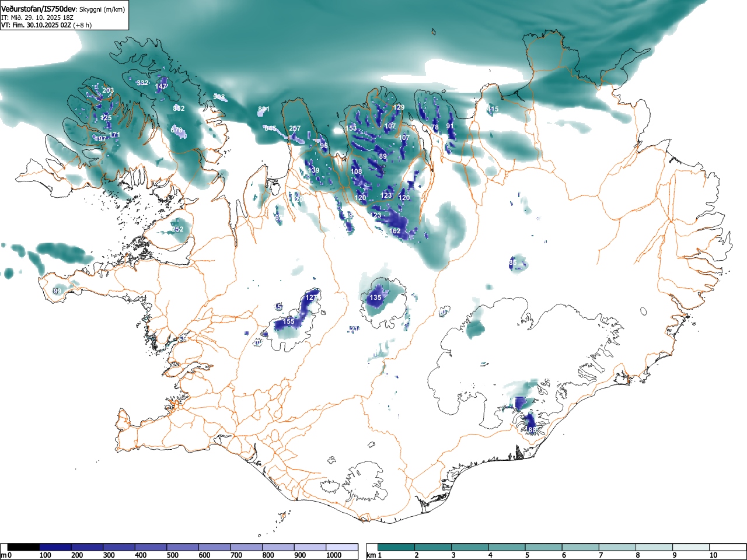Click the 332 visibility value on the map
This screenshot has width=747, height=560.
click(142, 83)
